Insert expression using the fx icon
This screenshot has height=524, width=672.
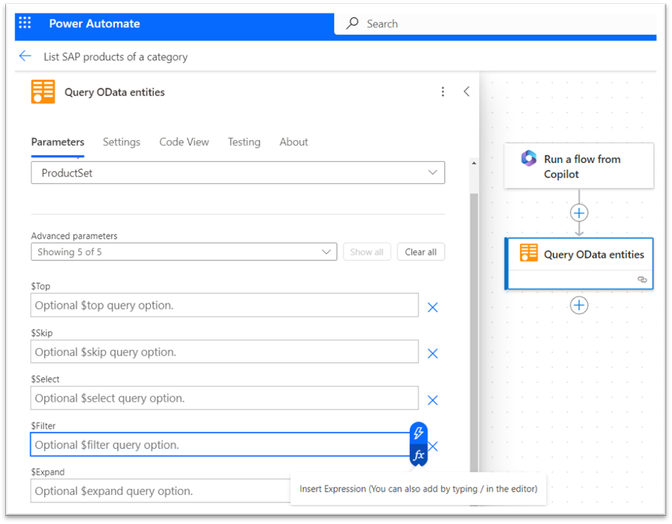(x=418, y=455)
